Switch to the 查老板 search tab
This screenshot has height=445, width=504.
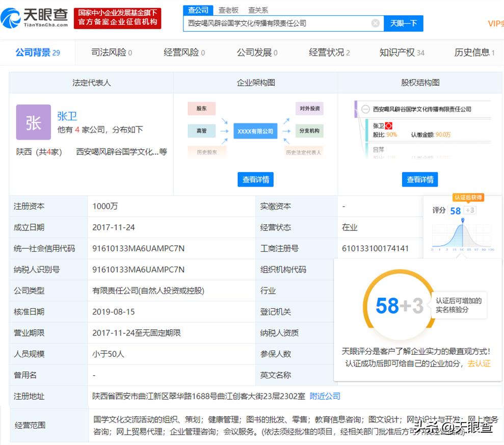tap(228, 10)
